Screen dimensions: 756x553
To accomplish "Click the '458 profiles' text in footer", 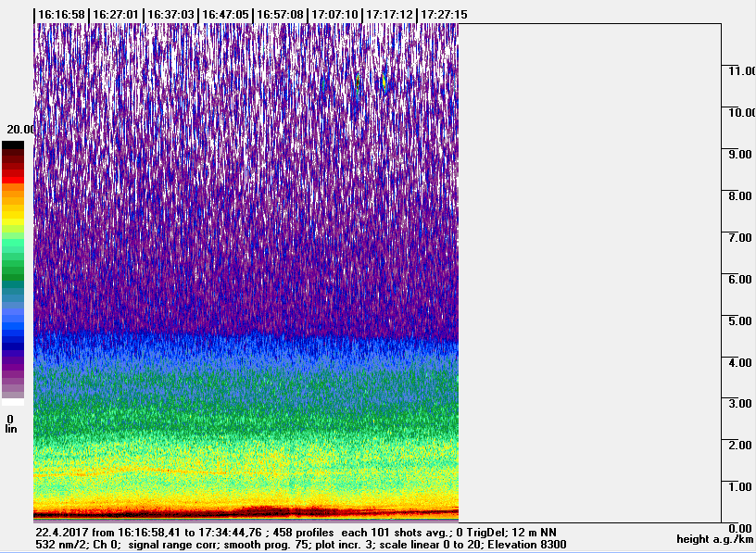I will [x=303, y=533].
